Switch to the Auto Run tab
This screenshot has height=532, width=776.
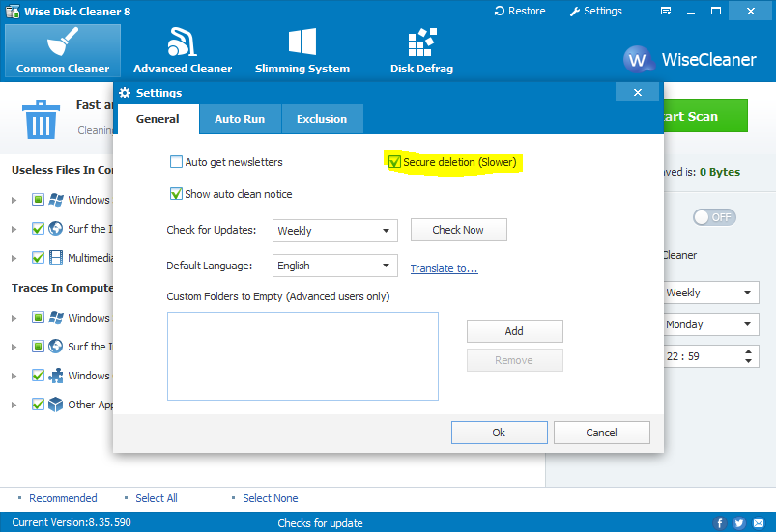[x=240, y=119]
